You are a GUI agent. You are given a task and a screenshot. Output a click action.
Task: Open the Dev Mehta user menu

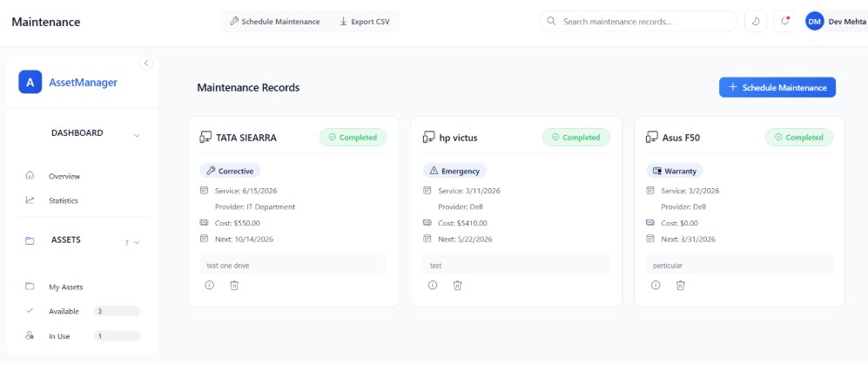[834, 21]
